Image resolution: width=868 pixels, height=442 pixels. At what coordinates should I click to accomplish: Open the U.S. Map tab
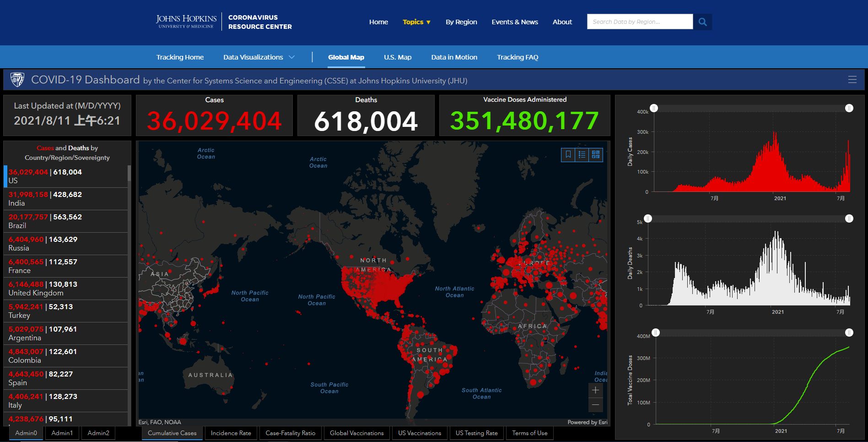(397, 57)
